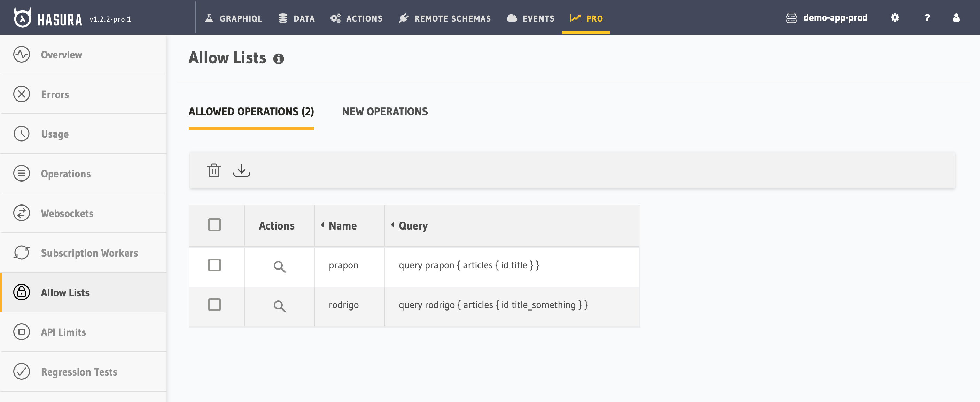Click the rodrigo query text cell

coord(493,305)
